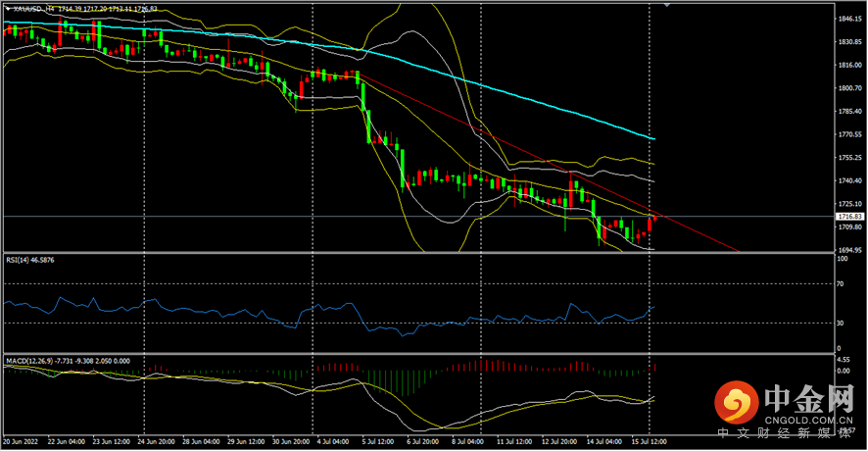This screenshot has height=451, width=868.
Task: Click the current price label 1716.83
Action: click(x=850, y=217)
